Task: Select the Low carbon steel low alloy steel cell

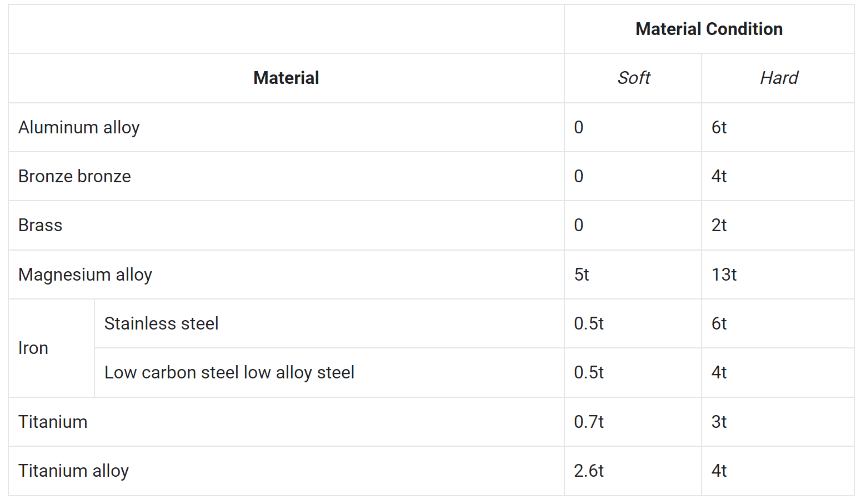Action: [x=229, y=372]
